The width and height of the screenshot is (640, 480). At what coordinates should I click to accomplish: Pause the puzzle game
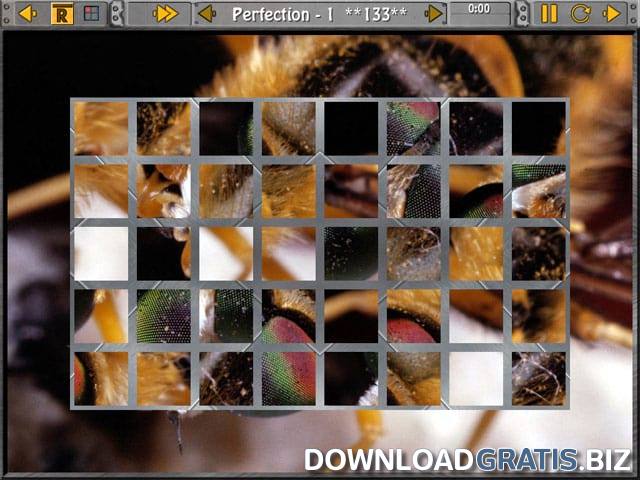point(549,14)
